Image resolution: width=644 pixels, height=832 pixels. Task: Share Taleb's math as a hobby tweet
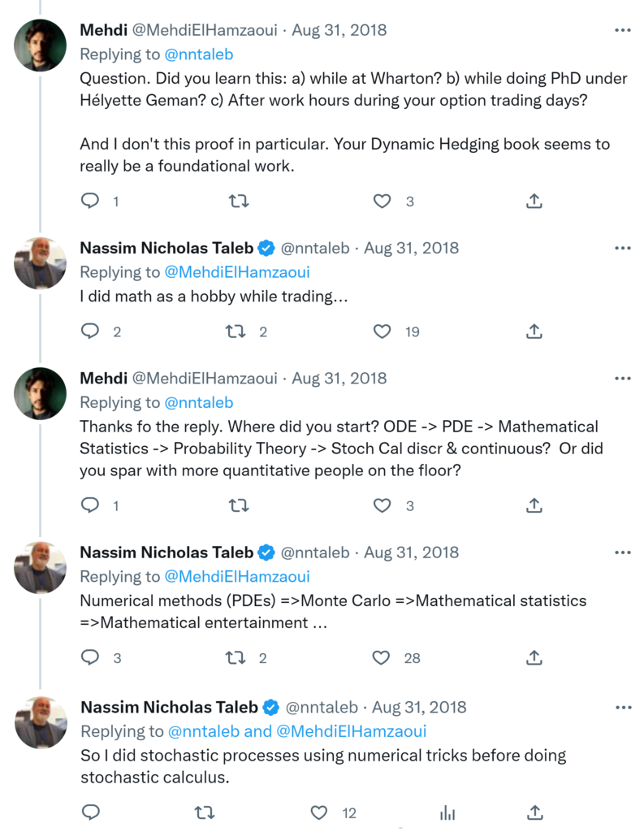[534, 331]
